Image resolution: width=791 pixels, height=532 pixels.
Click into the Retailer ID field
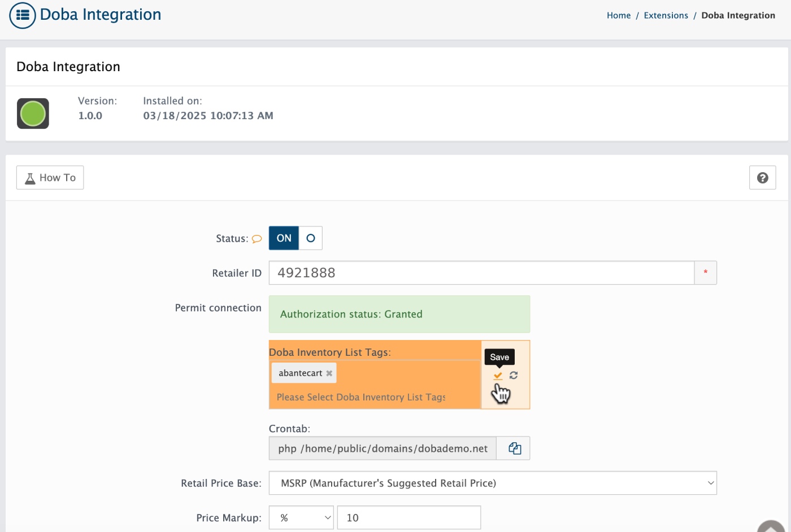pyautogui.click(x=481, y=273)
